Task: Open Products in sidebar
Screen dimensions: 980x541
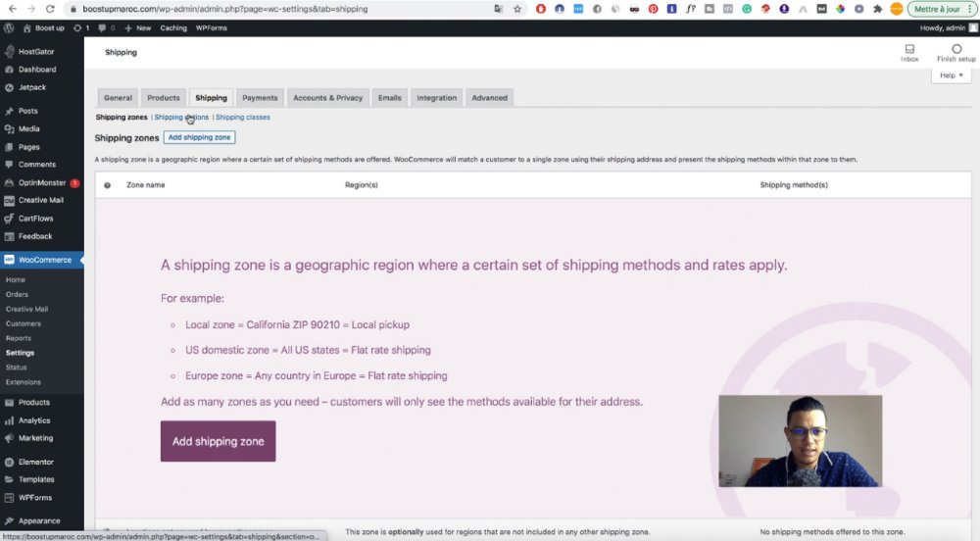Action: (33, 402)
